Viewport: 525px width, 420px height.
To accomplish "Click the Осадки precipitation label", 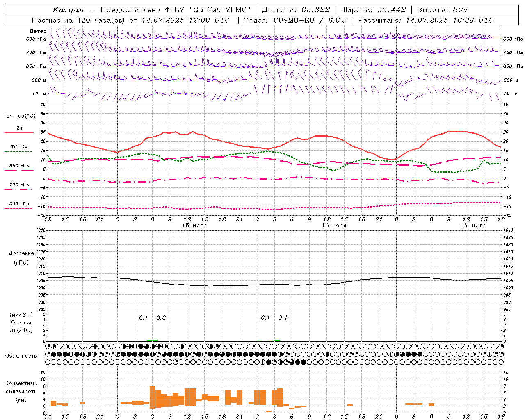I will [x=21, y=322].
